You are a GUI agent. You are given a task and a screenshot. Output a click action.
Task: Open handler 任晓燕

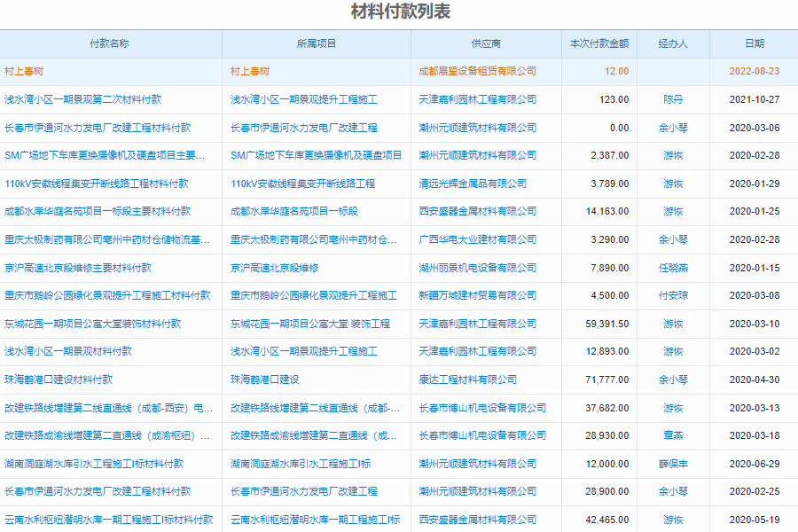coord(673,268)
